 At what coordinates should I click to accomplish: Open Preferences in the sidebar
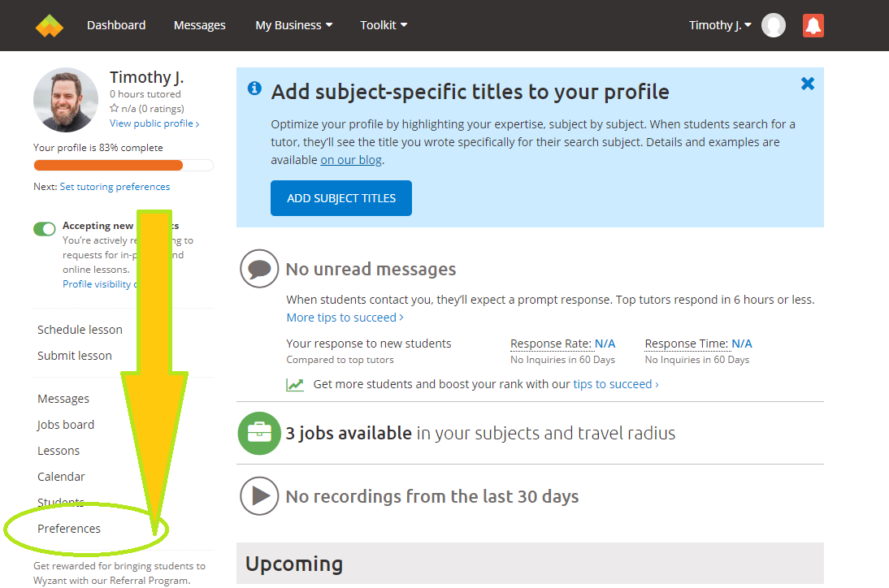point(69,529)
